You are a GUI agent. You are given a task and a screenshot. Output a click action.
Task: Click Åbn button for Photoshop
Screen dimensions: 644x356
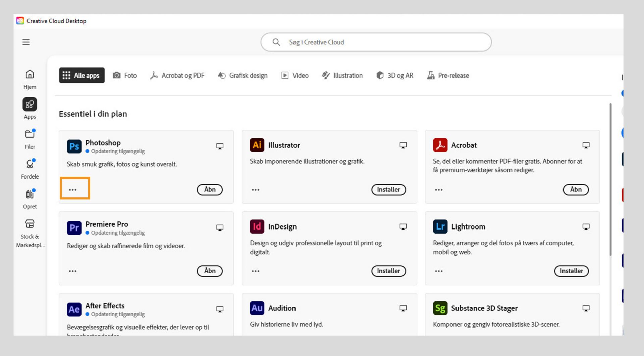coord(210,190)
